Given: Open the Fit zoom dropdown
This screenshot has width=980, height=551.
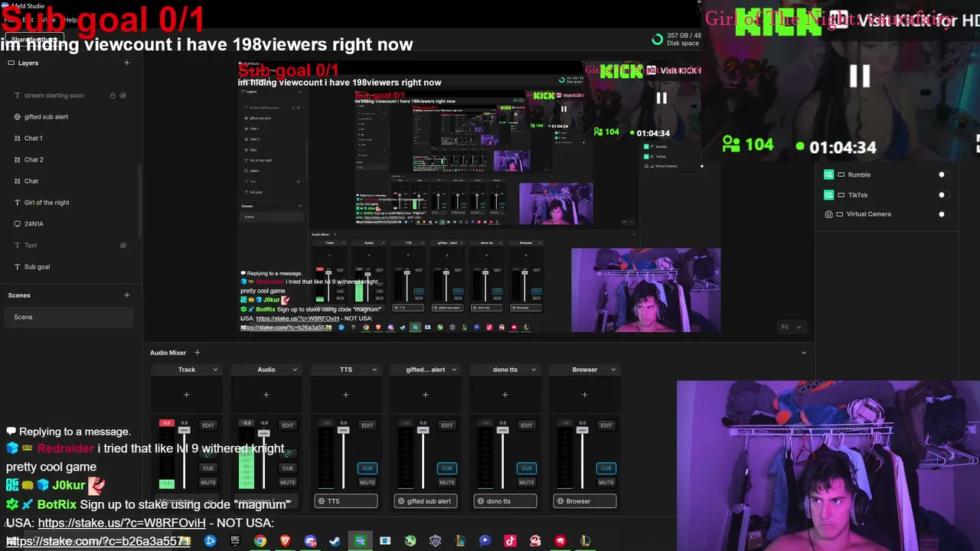Looking at the screenshot, I should pyautogui.click(x=791, y=327).
